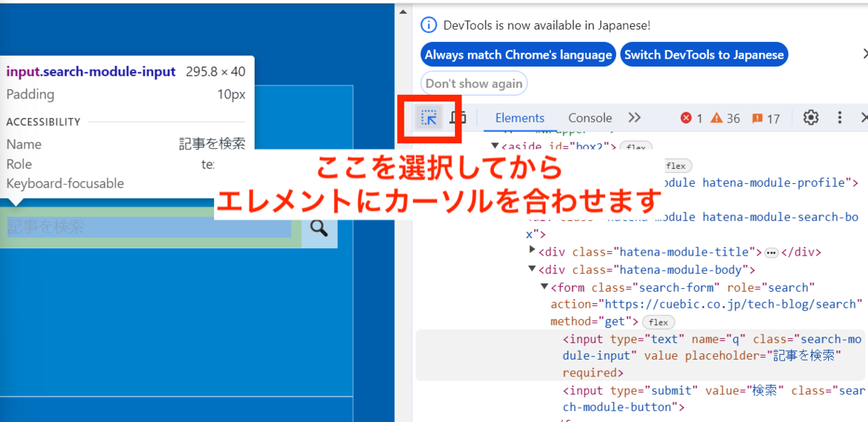
Task: Toggle the device toolbar icon
Action: 457,118
